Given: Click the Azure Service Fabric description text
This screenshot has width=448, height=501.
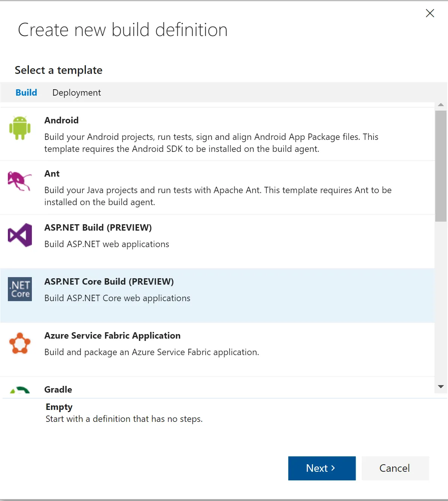Looking at the screenshot, I should [152, 352].
